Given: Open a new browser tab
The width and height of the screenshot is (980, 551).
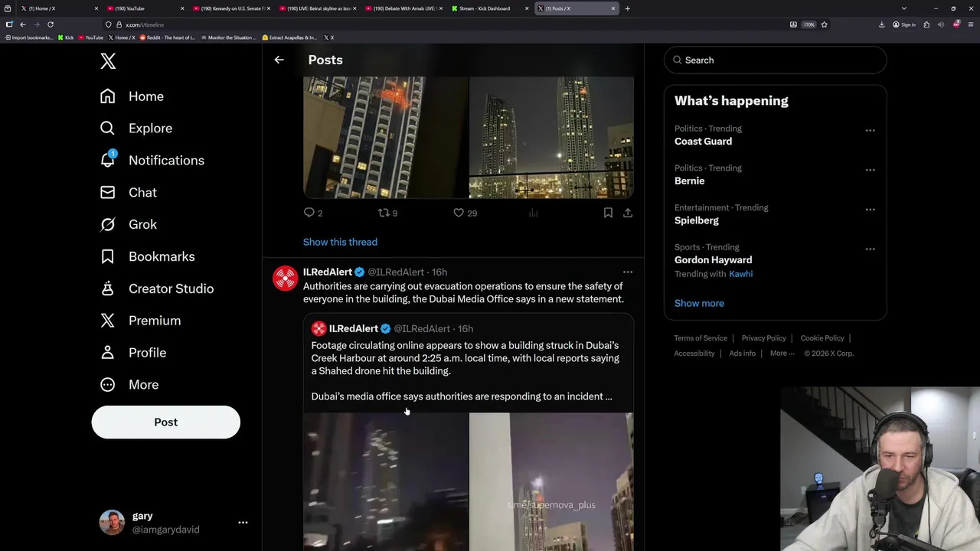Looking at the screenshot, I should [x=627, y=8].
